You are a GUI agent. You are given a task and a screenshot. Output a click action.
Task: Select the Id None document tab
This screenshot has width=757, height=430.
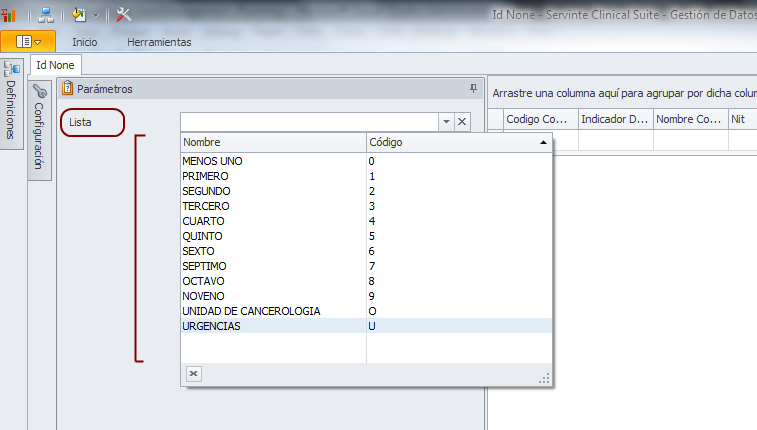[55, 65]
